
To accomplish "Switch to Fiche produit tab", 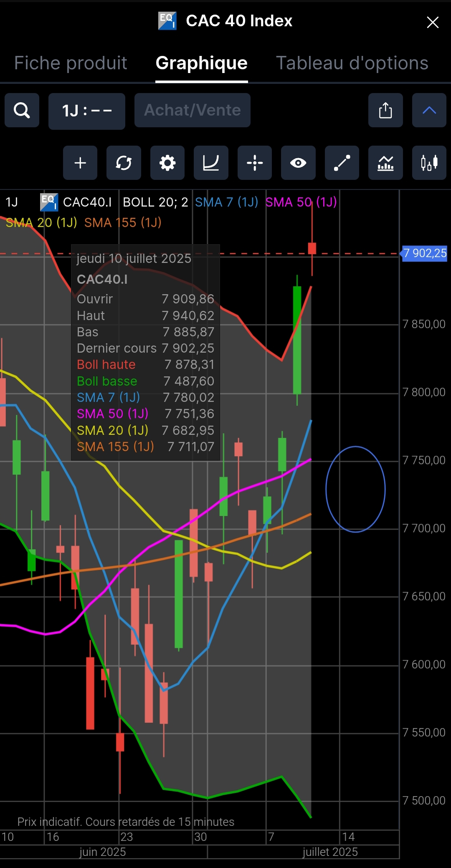I will [71, 63].
